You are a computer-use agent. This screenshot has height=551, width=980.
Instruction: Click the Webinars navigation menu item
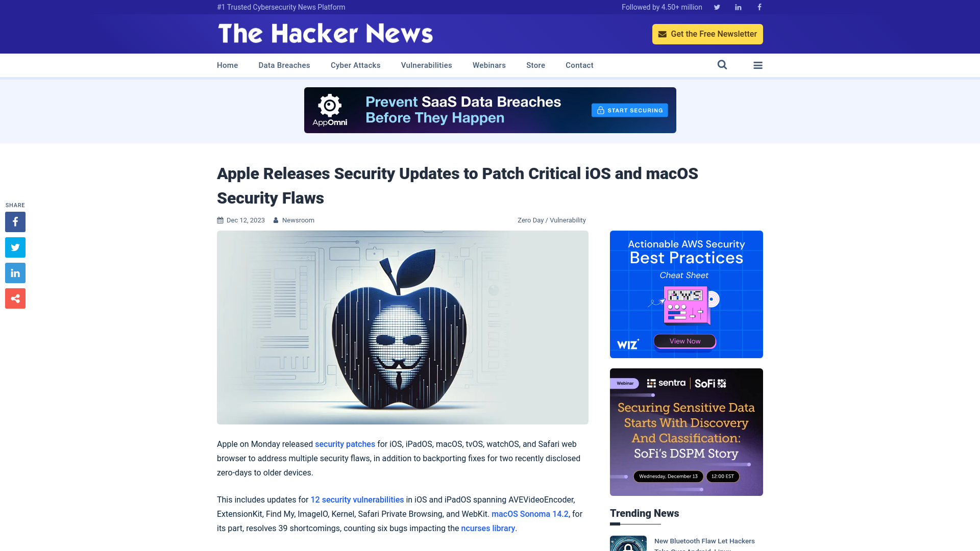[489, 65]
